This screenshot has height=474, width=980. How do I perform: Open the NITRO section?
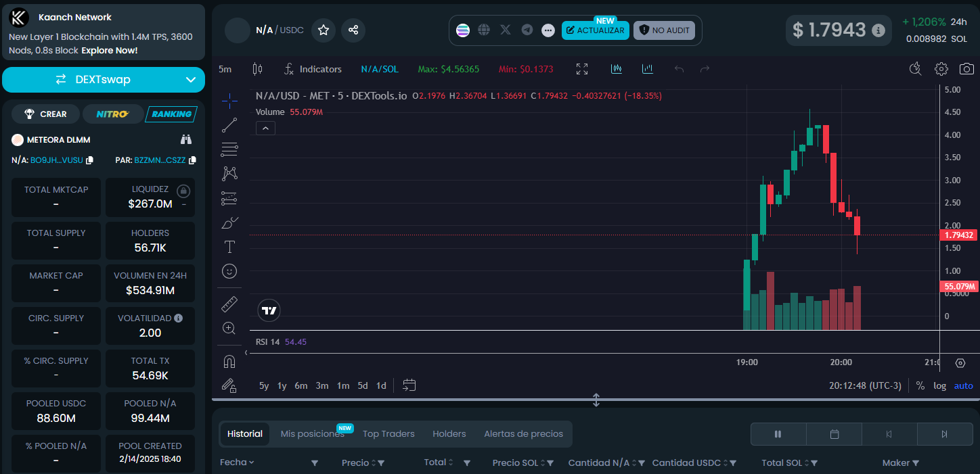(x=112, y=114)
